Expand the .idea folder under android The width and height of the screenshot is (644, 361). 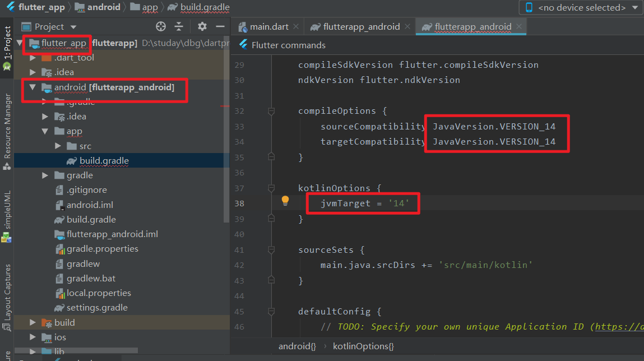(45, 117)
